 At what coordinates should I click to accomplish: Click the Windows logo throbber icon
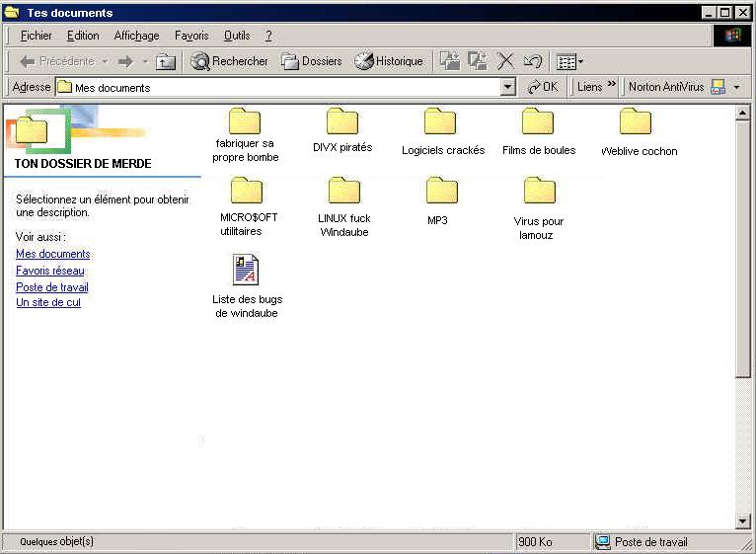732,36
